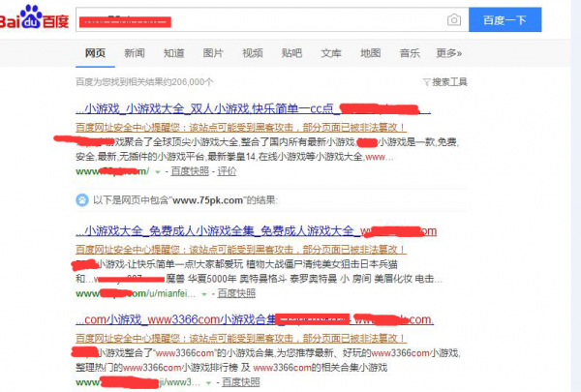The height and width of the screenshot is (392, 581).
Task: Switch to the 新闻 tab
Action: pyautogui.click(x=135, y=53)
